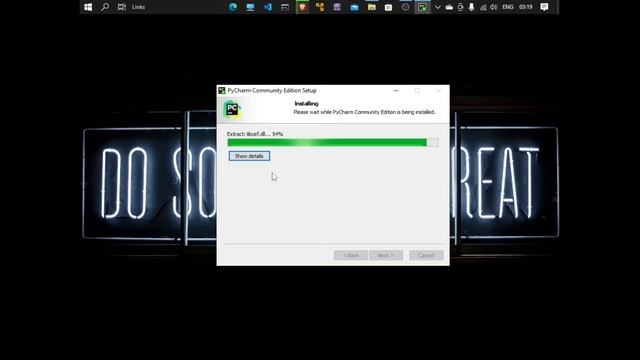This screenshot has height=360, width=640.
Task: Change ENG input language indicator
Action: pyautogui.click(x=508, y=7)
